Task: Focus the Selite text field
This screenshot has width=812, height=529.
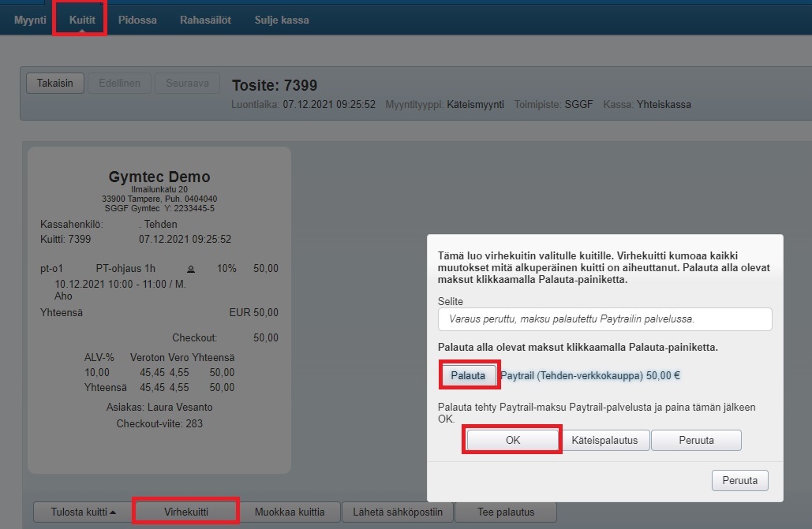Action: (604, 319)
